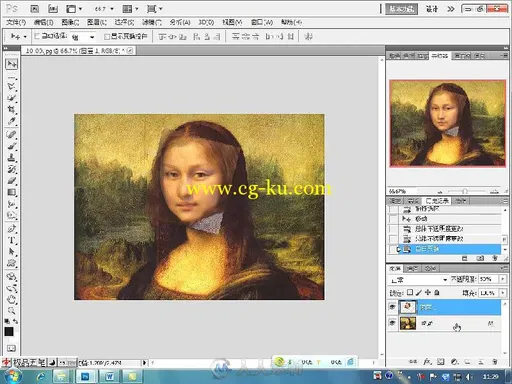Delete current state in History panel
Screen dimensions: 512x384
tap(495, 258)
